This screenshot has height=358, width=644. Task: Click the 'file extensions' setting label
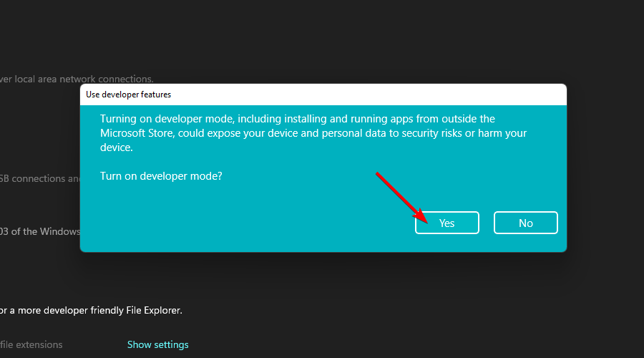(x=31, y=344)
